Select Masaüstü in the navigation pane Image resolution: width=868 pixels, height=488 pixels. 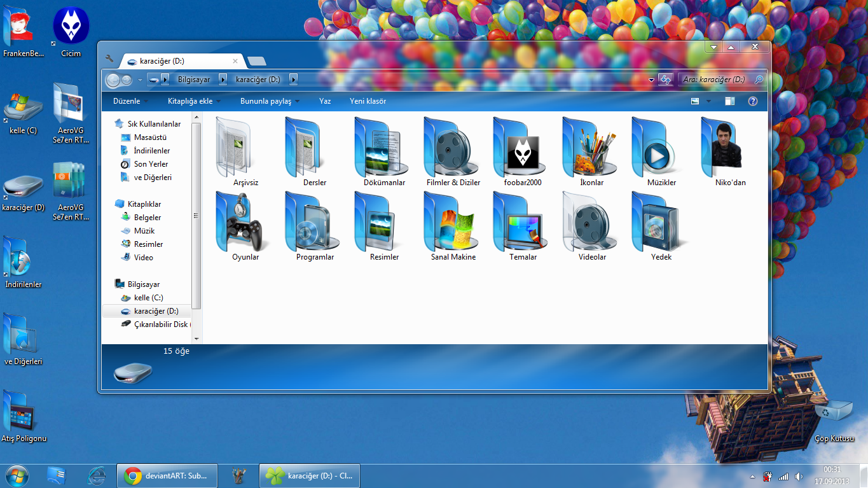(x=150, y=137)
